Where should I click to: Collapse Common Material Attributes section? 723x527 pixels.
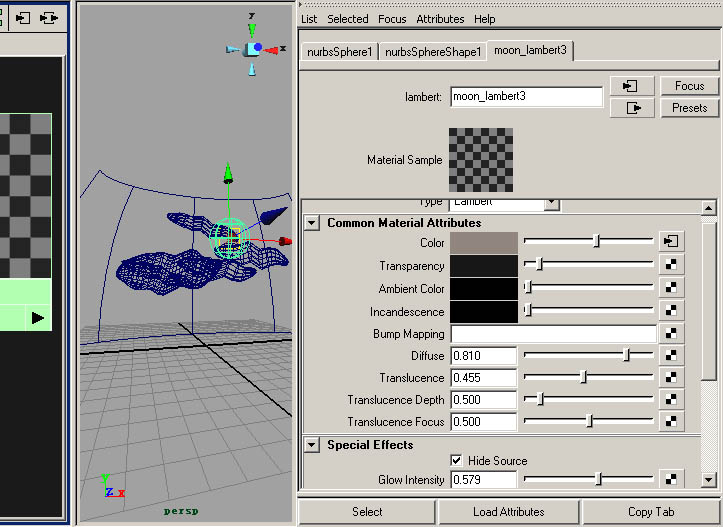(x=312, y=223)
